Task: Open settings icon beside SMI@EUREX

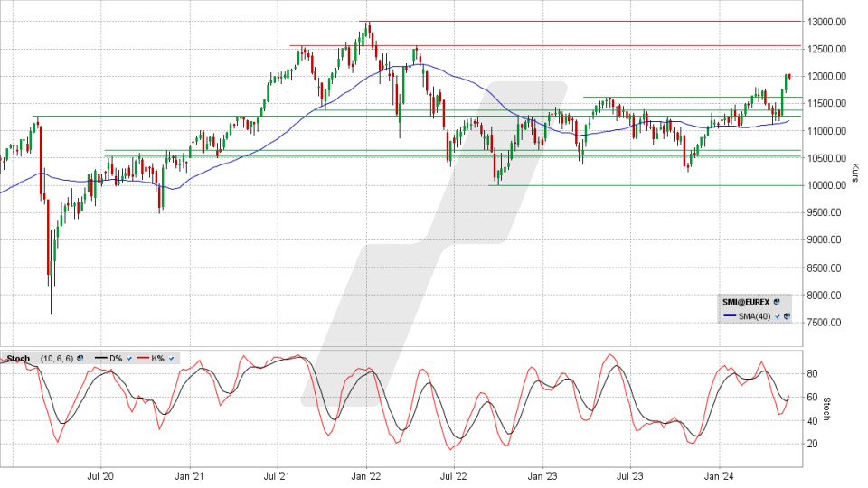Action: (777, 302)
